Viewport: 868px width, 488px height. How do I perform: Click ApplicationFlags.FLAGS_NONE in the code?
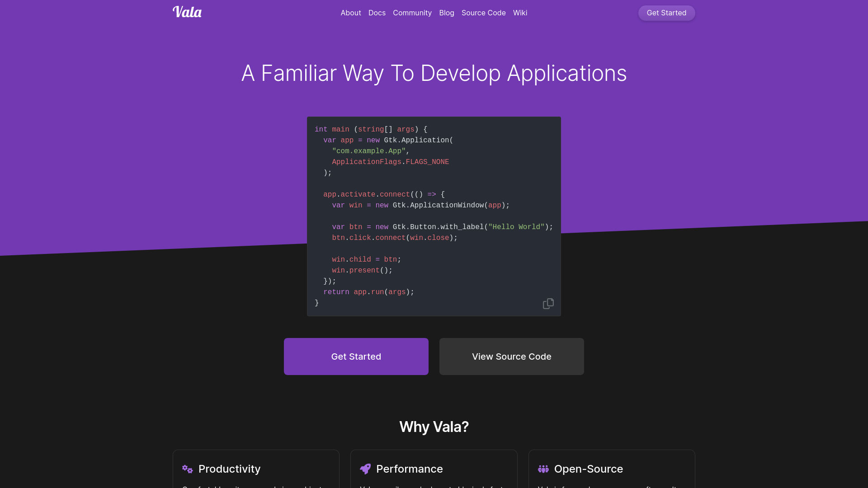391,162
